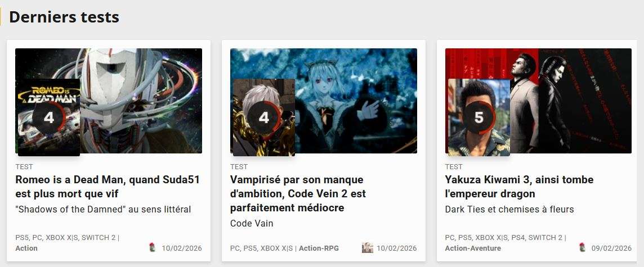The width and height of the screenshot is (644, 267).
Task: Click Dark Ties et chemises à fleurs subtitle
Action: 509,210
